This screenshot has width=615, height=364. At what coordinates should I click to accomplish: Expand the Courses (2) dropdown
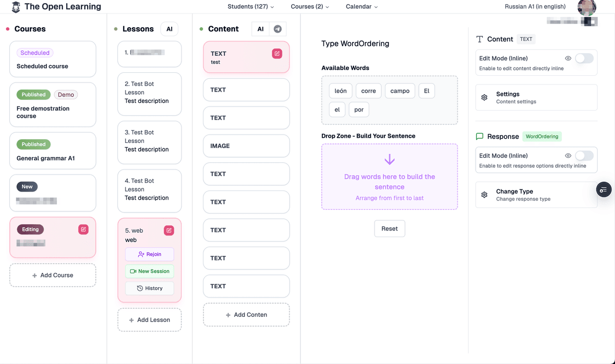310,7
